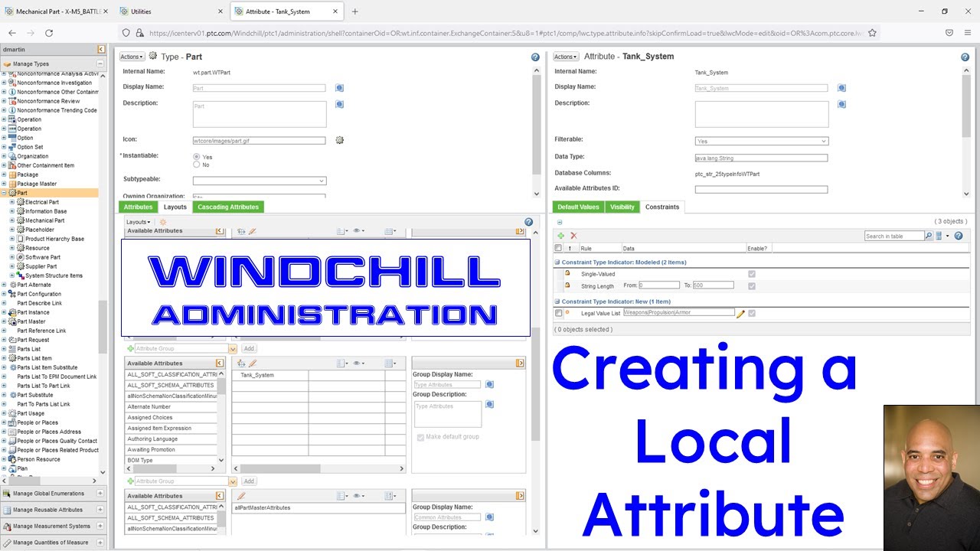Image resolution: width=980 pixels, height=551 pixels.
Task: Click the search magnifier icon in Constraints table
Action: coord(929,236)
